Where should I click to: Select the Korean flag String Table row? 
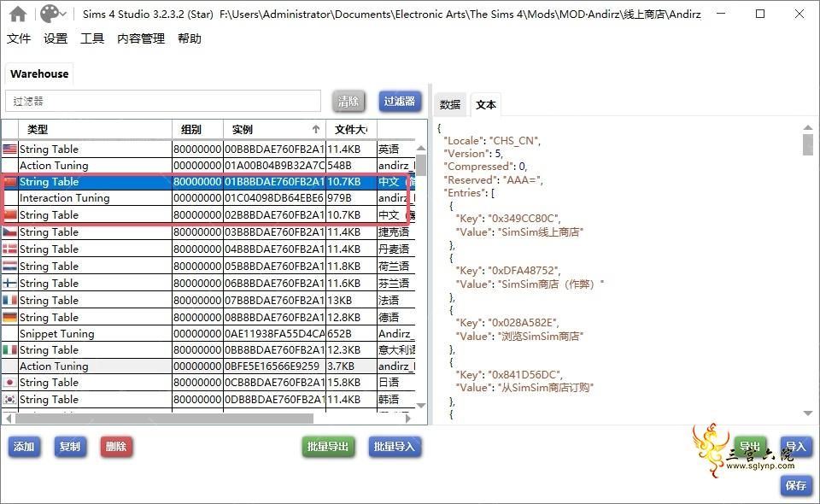pos(209,400)
